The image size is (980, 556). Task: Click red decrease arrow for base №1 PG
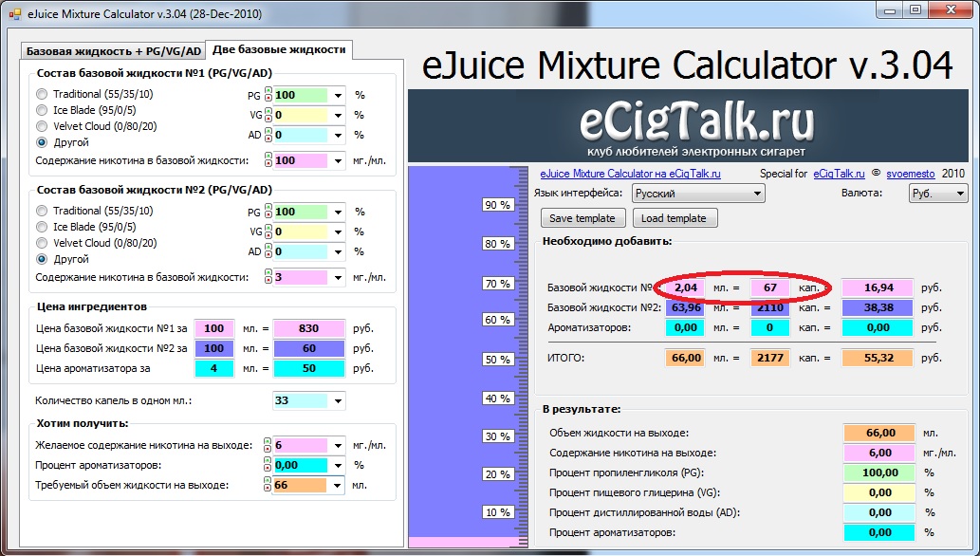tap(268, 98)
